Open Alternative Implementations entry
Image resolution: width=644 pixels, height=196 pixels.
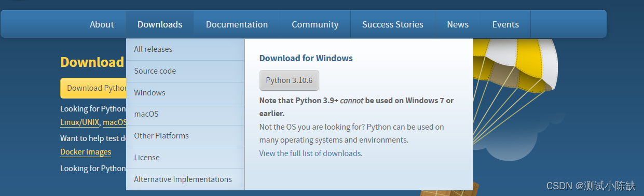click(x=185, y=179)
